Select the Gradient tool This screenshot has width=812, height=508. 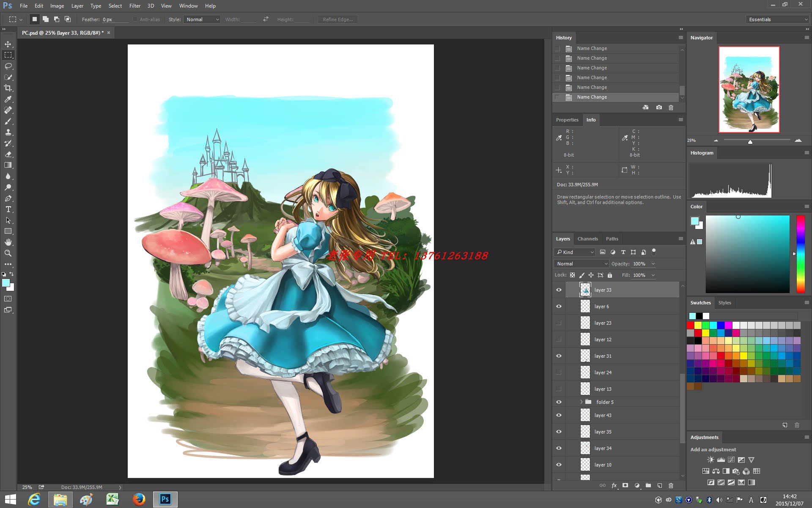[x=8, y=165]
